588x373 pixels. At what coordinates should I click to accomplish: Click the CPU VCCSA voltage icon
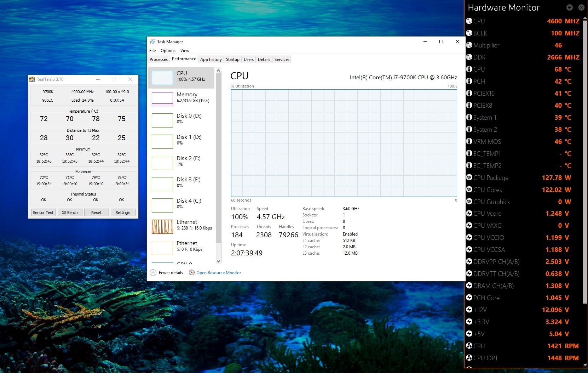click(x=469, y=250)
